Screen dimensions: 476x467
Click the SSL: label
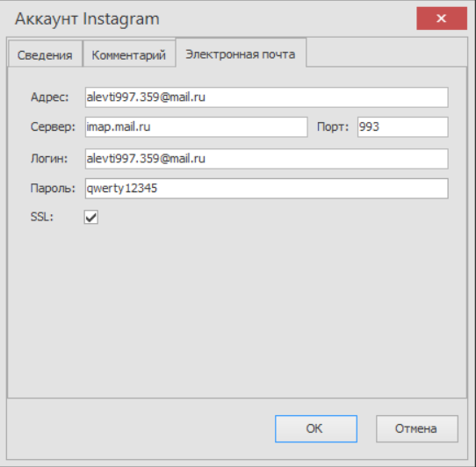tap(42, 217)
